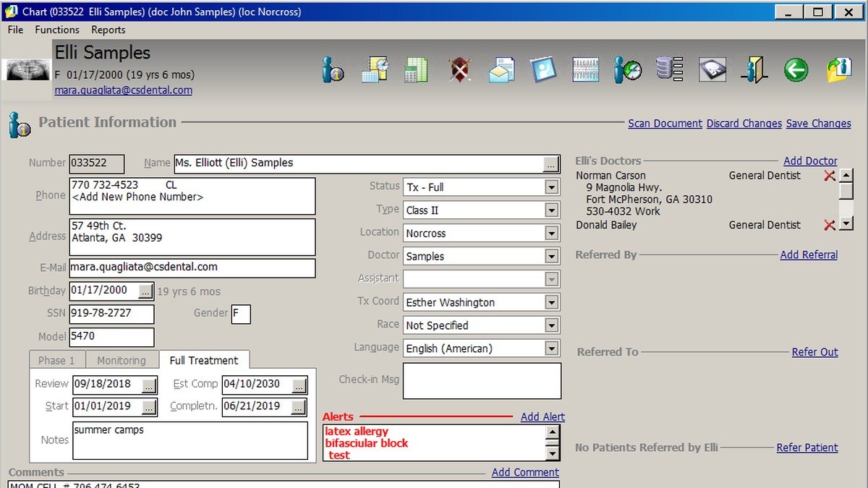Open the Reports menu
This screenshot has height=488, width=868.
[x=109, y=30]
